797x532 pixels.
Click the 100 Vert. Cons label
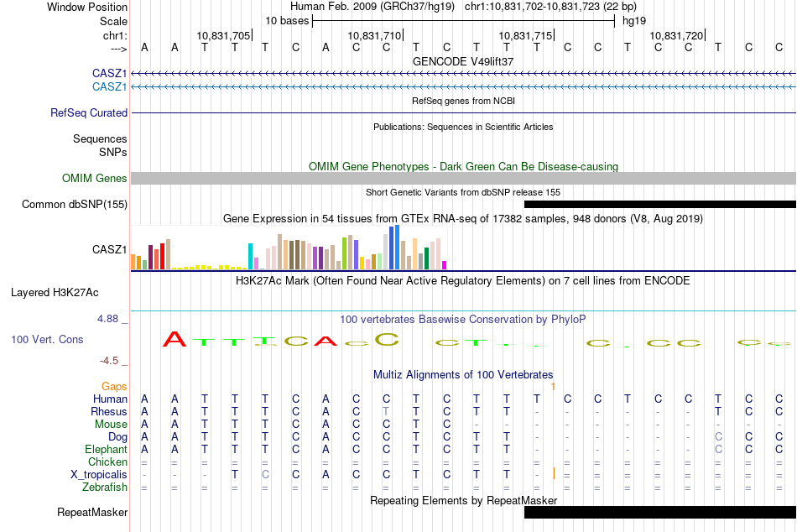[47, 339]
